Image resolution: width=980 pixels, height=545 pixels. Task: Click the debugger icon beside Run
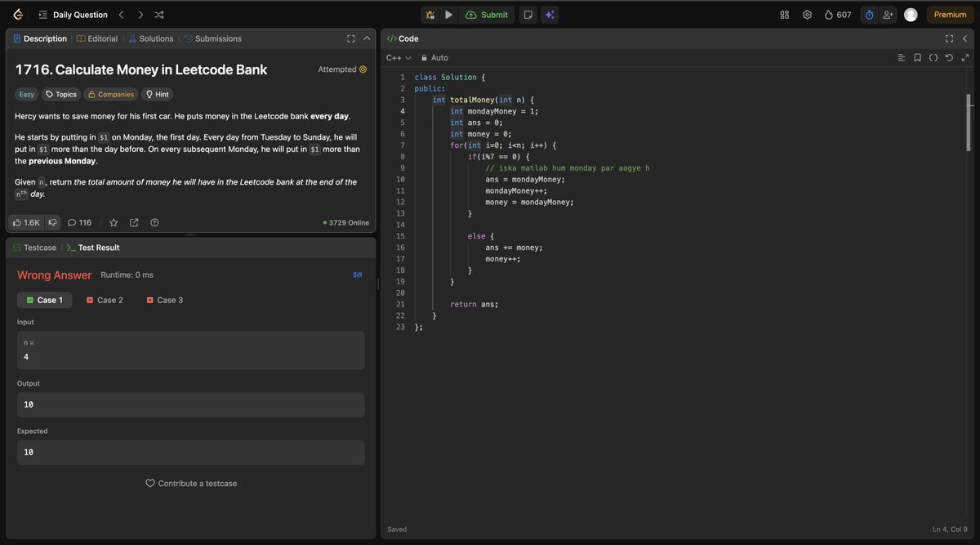430,15
